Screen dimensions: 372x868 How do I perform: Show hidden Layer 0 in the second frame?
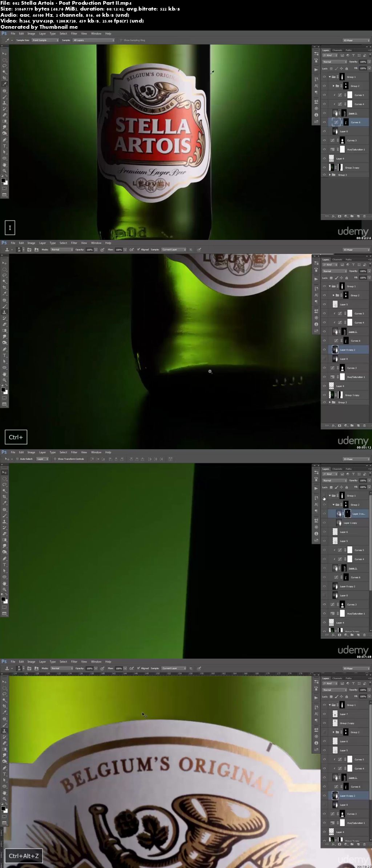324,359
